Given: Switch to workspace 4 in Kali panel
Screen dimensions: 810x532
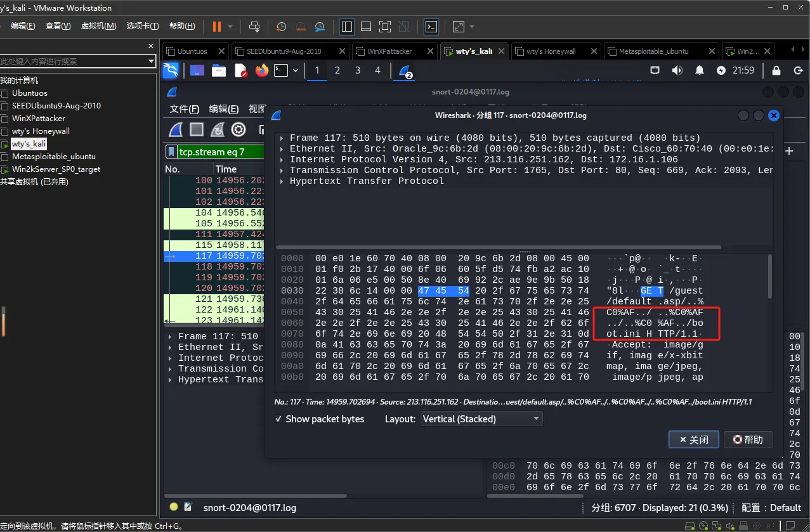Looking at the screenshot, I should pyautogui.click(x=378, y=70).
